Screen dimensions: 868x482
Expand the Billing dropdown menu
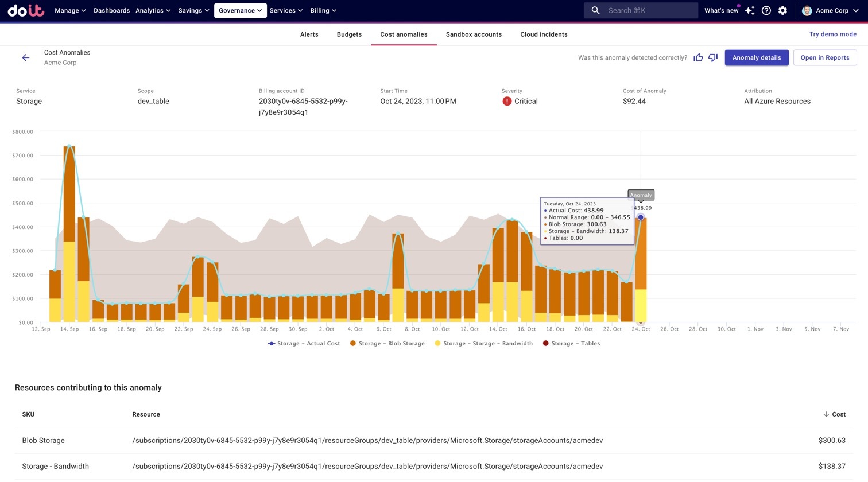click(x=323, y=10)
